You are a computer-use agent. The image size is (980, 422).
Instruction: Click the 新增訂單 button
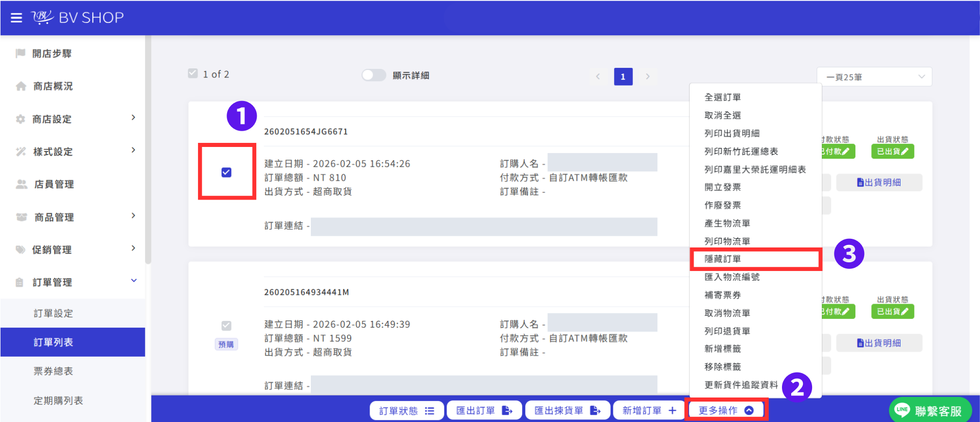(x=649, y=411)
